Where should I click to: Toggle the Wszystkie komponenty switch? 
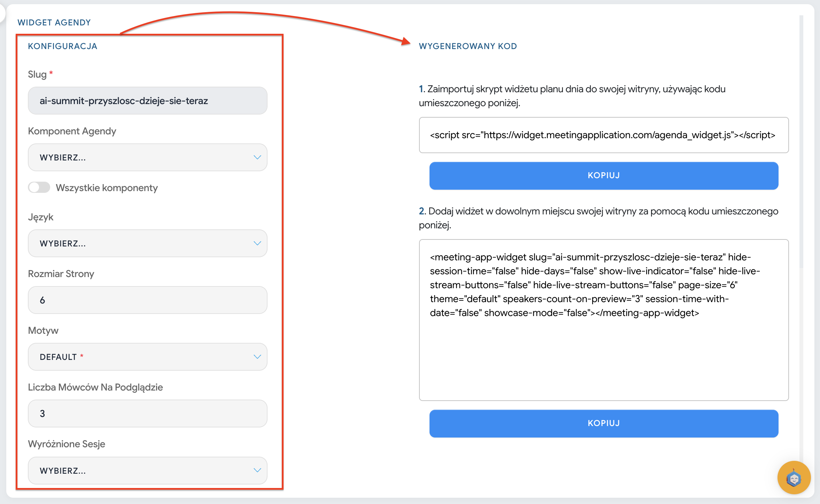(x=39, y=188)
